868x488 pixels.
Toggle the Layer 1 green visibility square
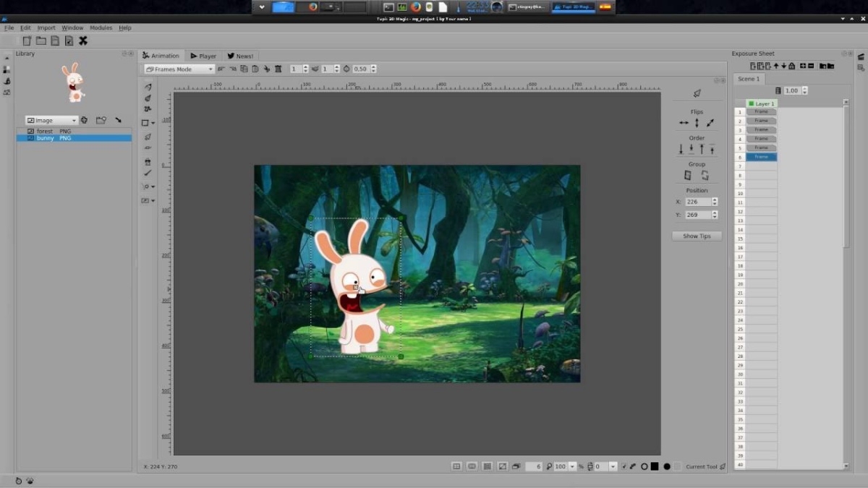click(751, 103)
